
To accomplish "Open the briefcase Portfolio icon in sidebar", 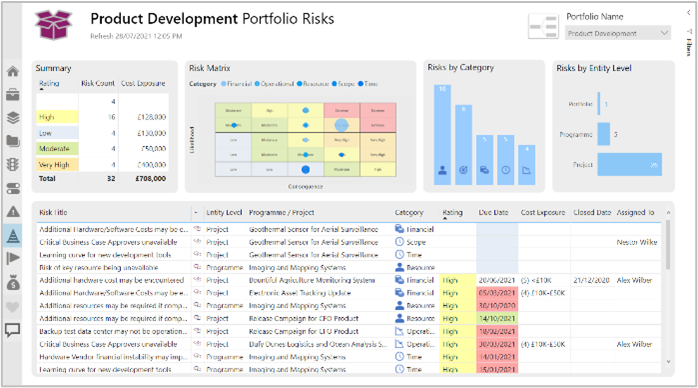I will point(13,94).
